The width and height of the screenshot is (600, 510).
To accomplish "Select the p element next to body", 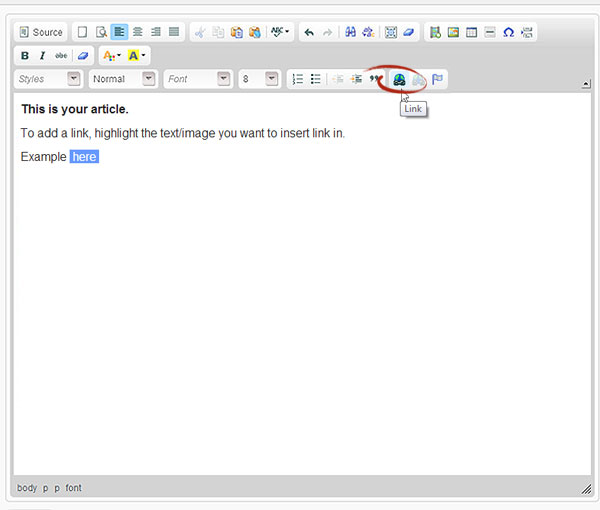I will [x=45, y=488].
